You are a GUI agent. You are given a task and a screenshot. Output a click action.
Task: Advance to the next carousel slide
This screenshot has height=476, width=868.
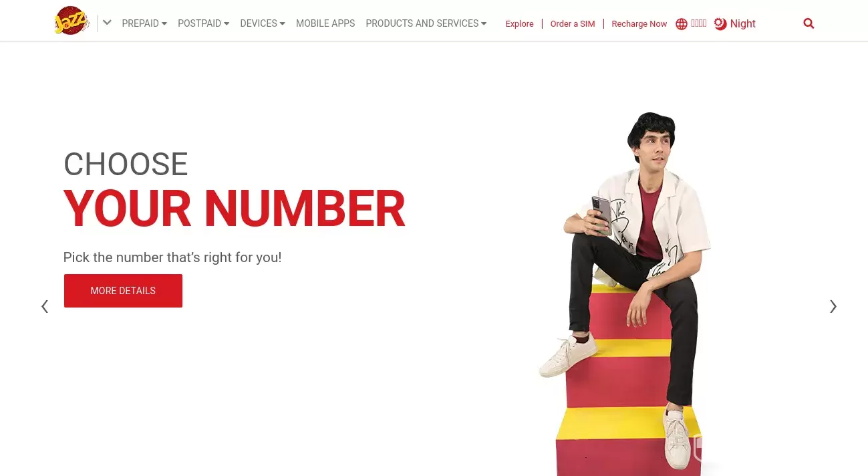833,306
